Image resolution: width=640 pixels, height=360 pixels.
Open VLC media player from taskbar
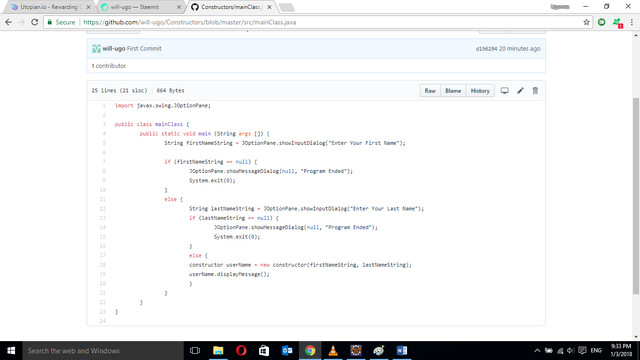[333, 351]
